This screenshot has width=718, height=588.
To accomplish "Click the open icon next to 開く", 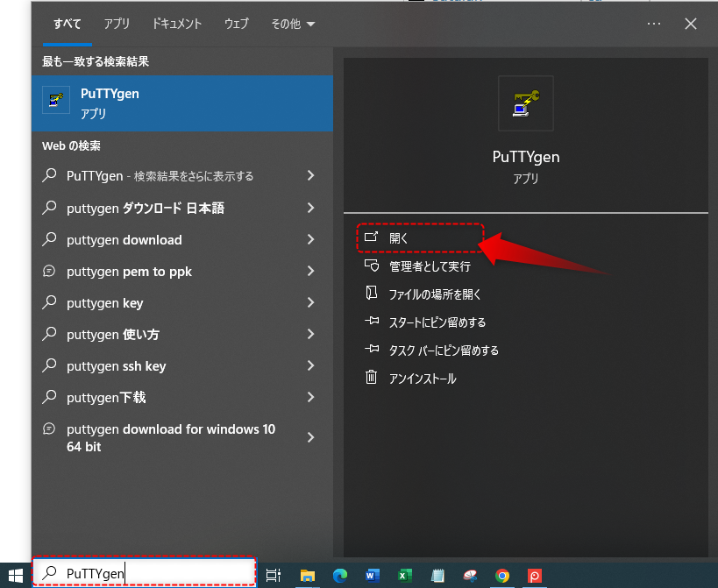I will [371, 237].
